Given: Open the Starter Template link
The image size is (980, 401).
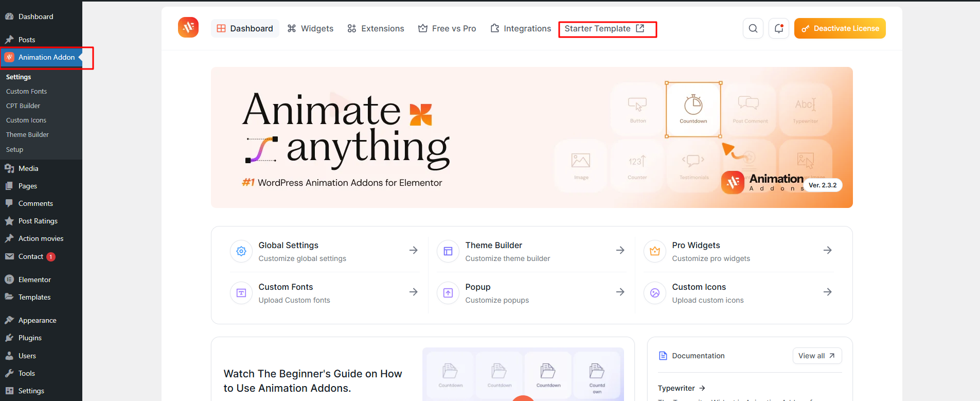Looking at the screenshot, I should click(x=604, y=28).
